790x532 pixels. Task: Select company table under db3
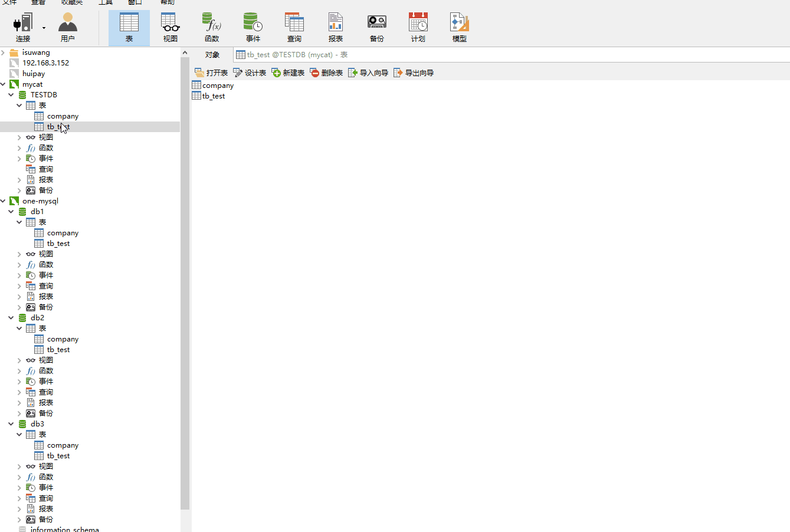[x=63, y=445]
